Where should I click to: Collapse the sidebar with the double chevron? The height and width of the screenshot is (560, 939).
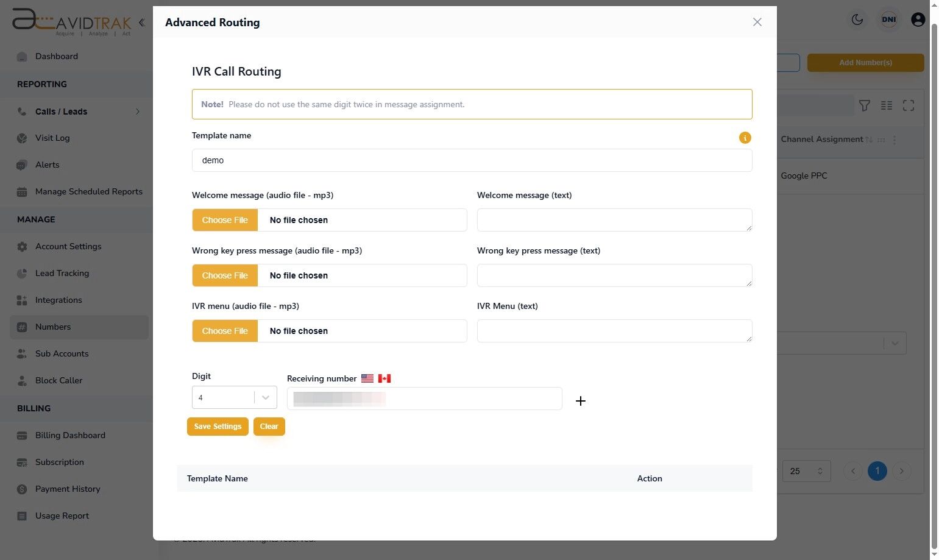141,22
